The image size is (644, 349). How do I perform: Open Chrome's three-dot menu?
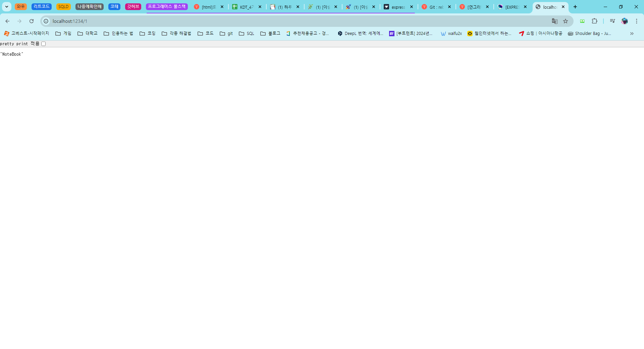coord(637,21)
